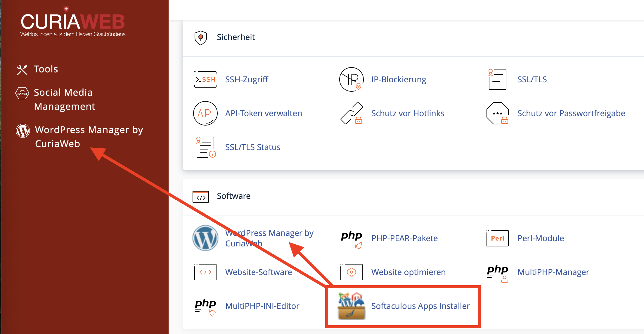Open MultiPHP-INI-Editor
The image size is (644, 334).
pos(262,306)
